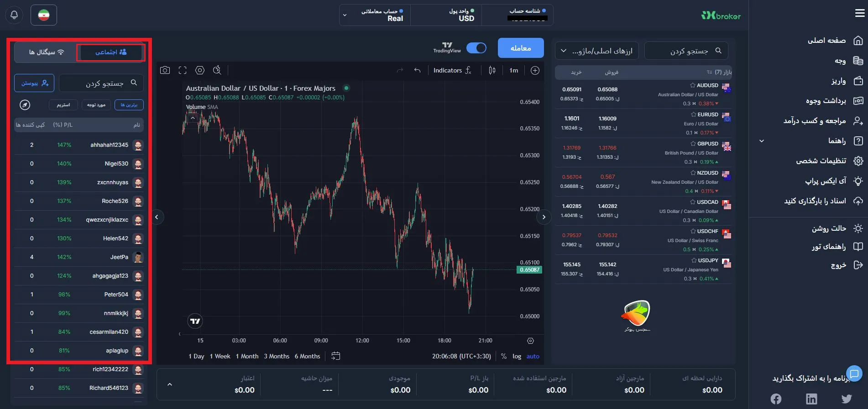Click the undo arrow in chart toolbar
This screenshot has height=409, width=868.
(417, 70)
